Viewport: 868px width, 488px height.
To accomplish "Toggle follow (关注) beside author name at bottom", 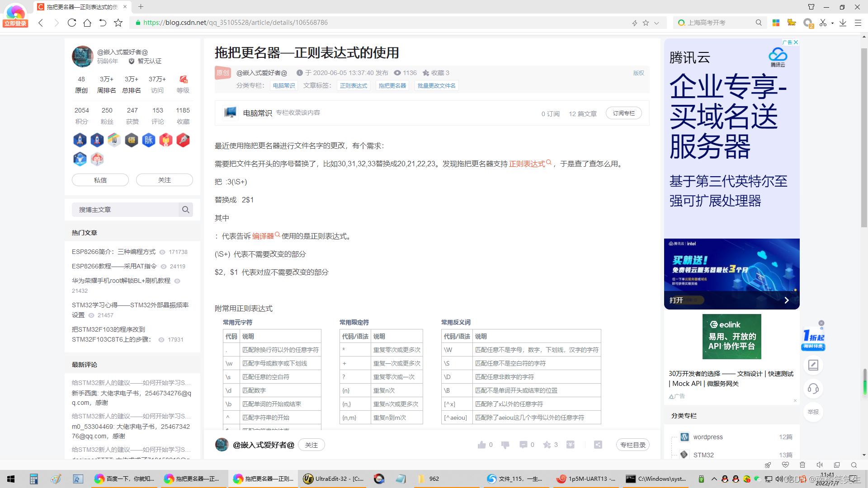I will click(x=311, y=445).
